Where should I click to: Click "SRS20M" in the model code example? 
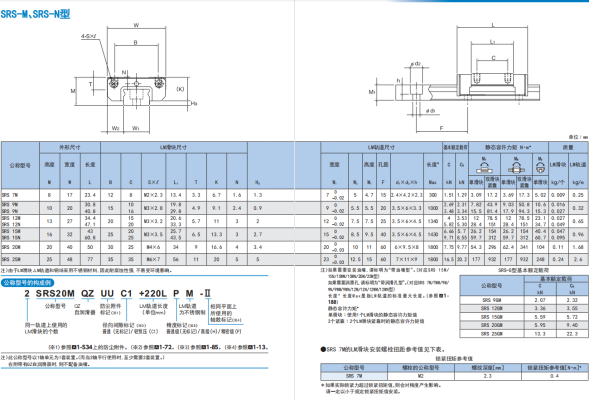pos(55,293)
